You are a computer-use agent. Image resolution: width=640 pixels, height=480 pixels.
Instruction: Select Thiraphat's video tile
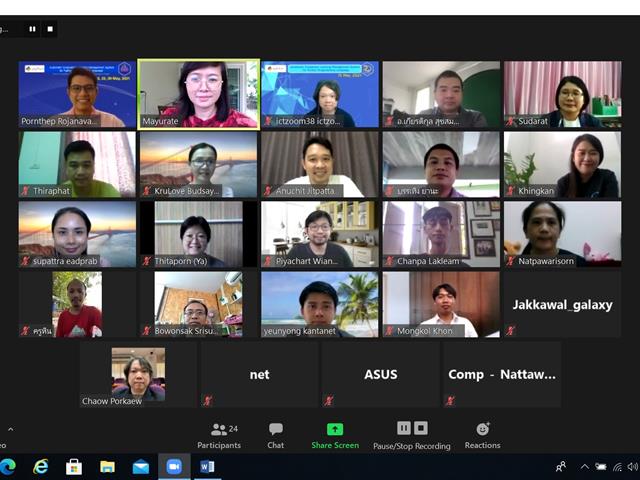[x=77, y=164]
